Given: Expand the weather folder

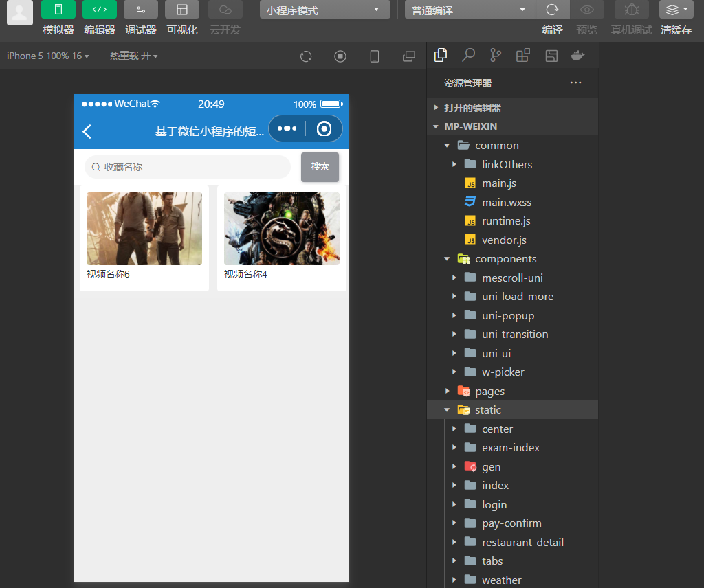Looking at the screenshot, I should pyautogui.click(x=513, y=580).
